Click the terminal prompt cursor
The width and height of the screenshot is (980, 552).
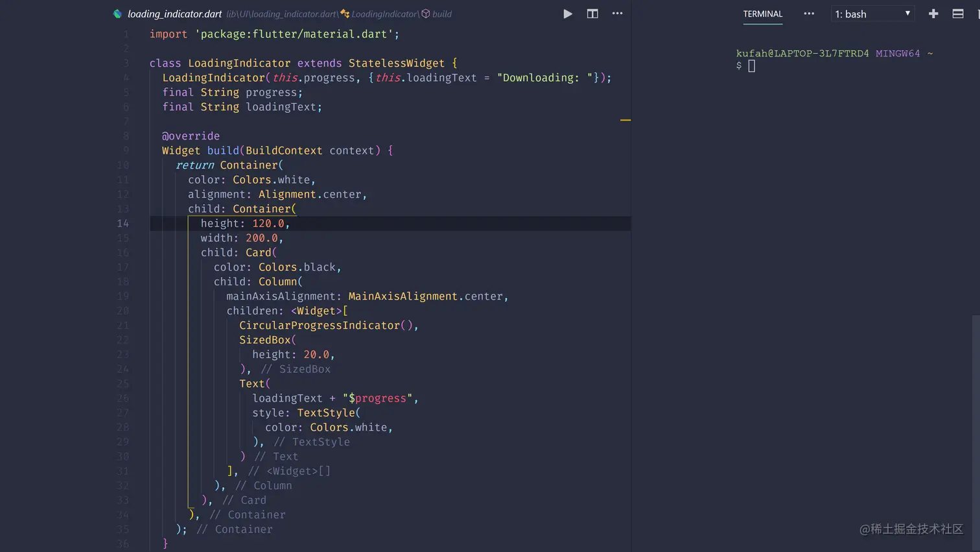(x=752, y=66)
